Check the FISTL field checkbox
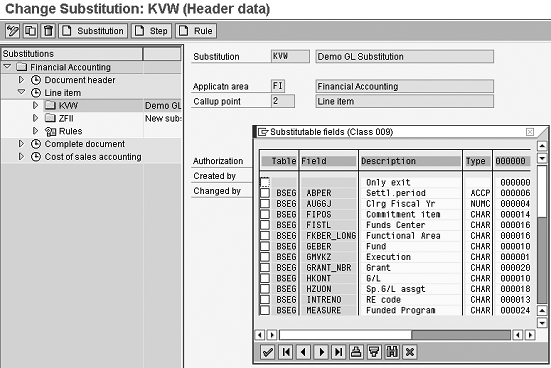This screenshot has width=551, height=368. coord(265,225)
